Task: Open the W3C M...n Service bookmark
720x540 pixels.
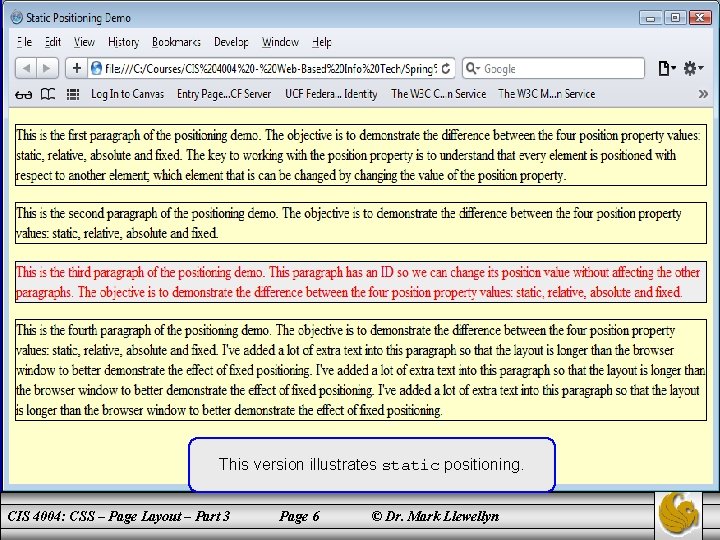Action: pyautogui.click(x=546, y=94)
